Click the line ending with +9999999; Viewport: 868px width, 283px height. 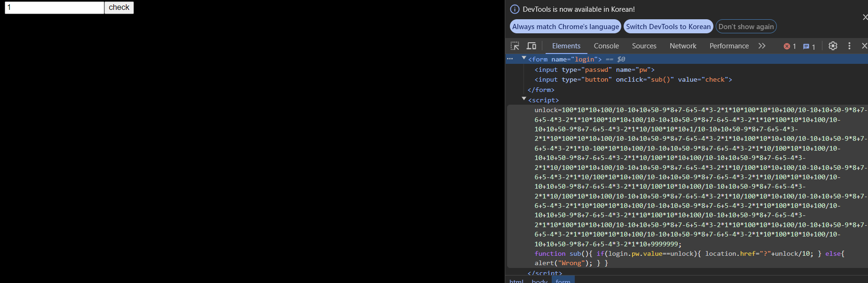pyautogui.click(x=608, y=244)
